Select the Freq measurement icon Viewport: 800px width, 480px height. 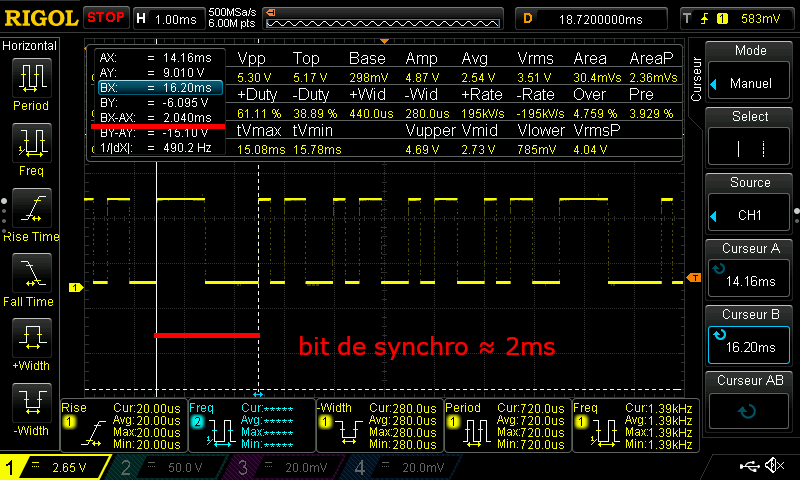pos(32,143)
